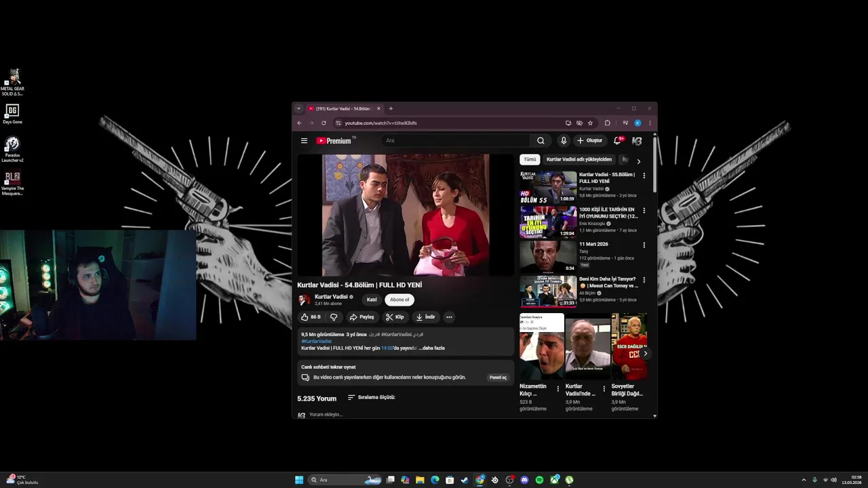
Task: Click the Chrome profile avatar
Action: coord(637,123)
